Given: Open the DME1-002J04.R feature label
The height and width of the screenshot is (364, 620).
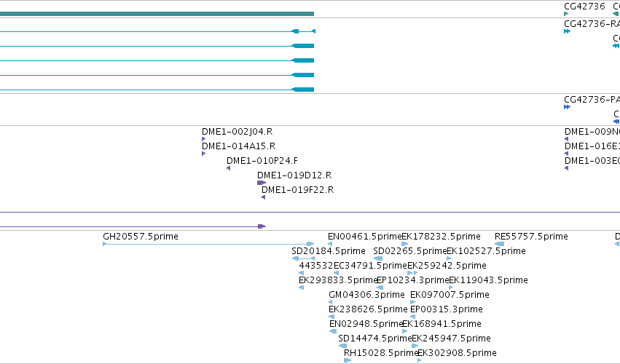Looking at the screenshot, I should coord(237,132).
